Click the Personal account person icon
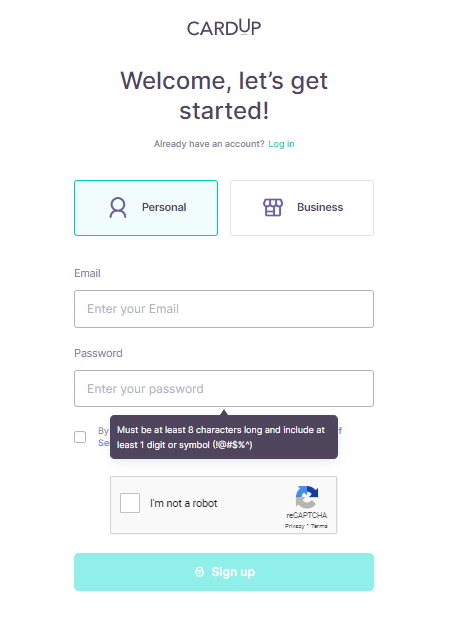Image resolution: width=475 pixels, height=619 pixels. click(118, 208)
